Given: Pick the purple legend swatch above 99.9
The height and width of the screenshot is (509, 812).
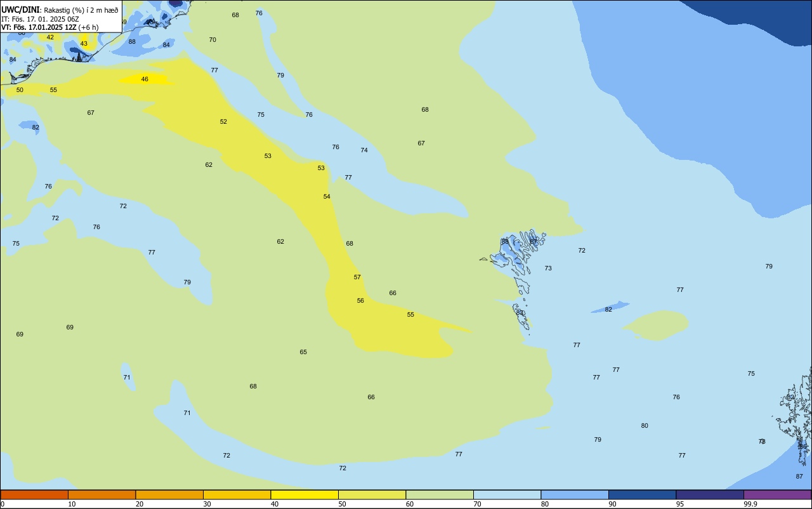Looking at the screenshot, I should point(777,494).
